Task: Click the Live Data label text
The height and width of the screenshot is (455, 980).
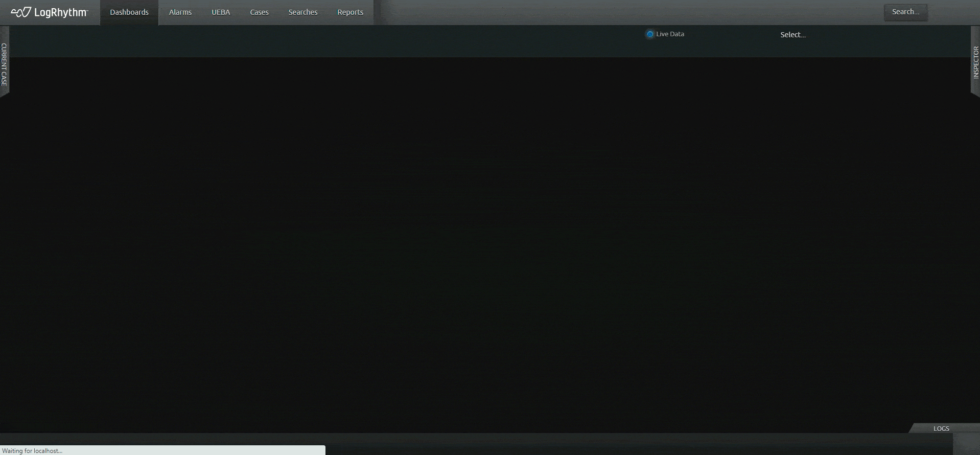Action: pos(670,34)
